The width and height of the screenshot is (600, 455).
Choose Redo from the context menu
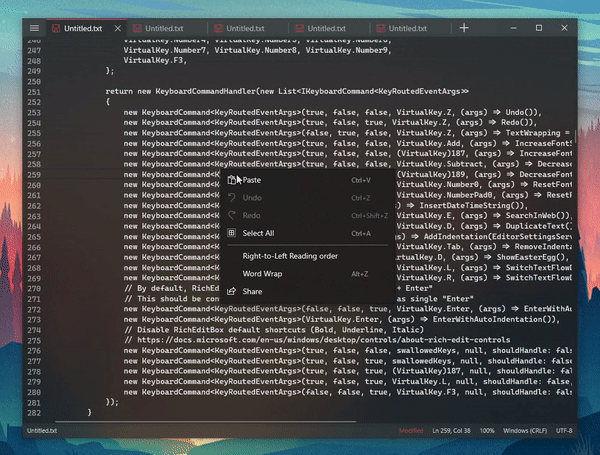[308, 215]
